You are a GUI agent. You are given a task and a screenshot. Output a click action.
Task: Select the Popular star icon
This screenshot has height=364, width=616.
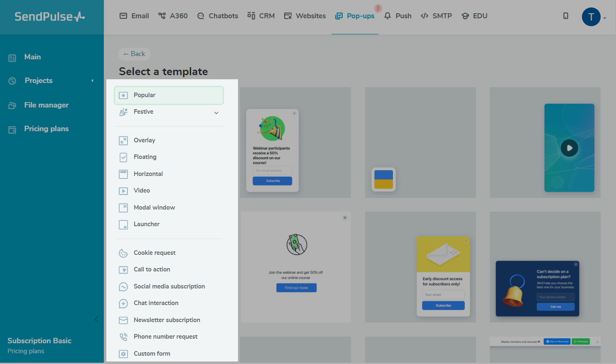(x=123, y=95)
